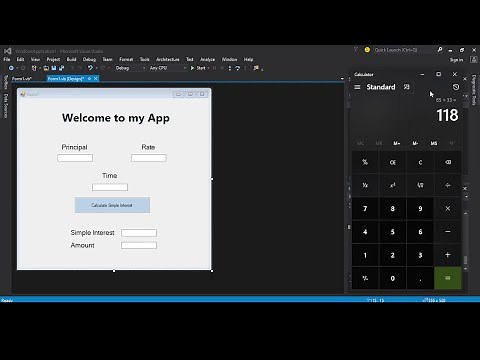Click the Calculator square root key

point(420,185)
